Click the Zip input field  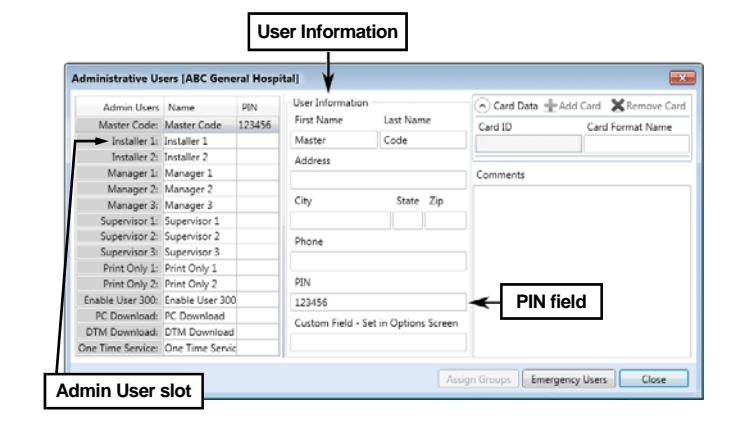click(446, 220)
